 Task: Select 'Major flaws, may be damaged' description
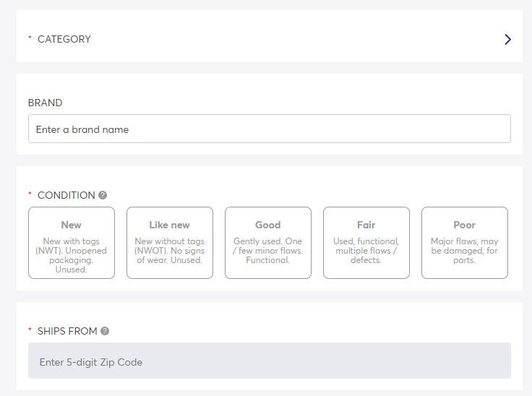(x=465, y=251)
